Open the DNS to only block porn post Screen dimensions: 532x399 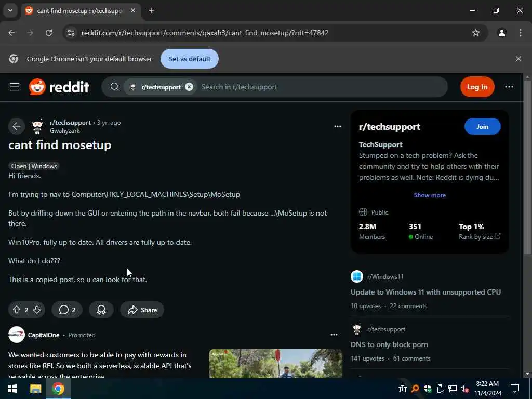click(x=389, y=345)
